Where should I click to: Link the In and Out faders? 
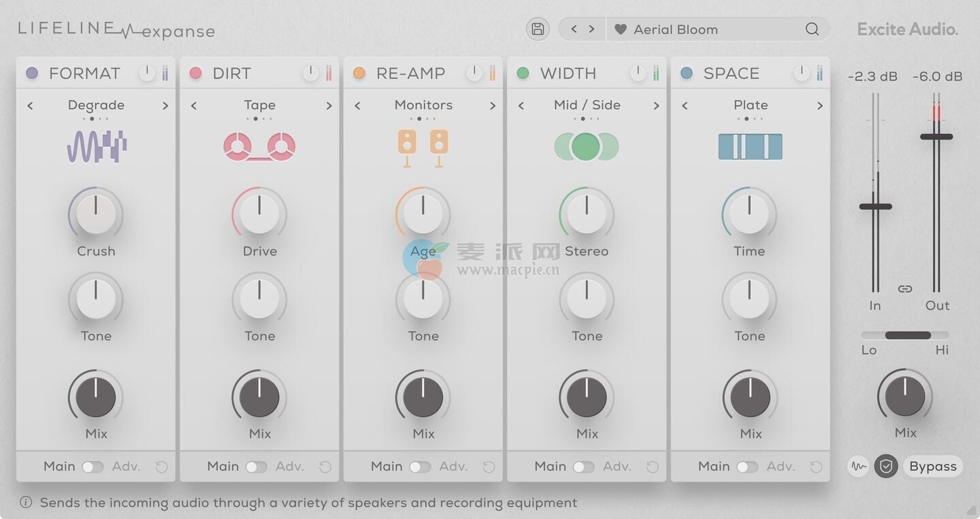[x=905, y=289]
